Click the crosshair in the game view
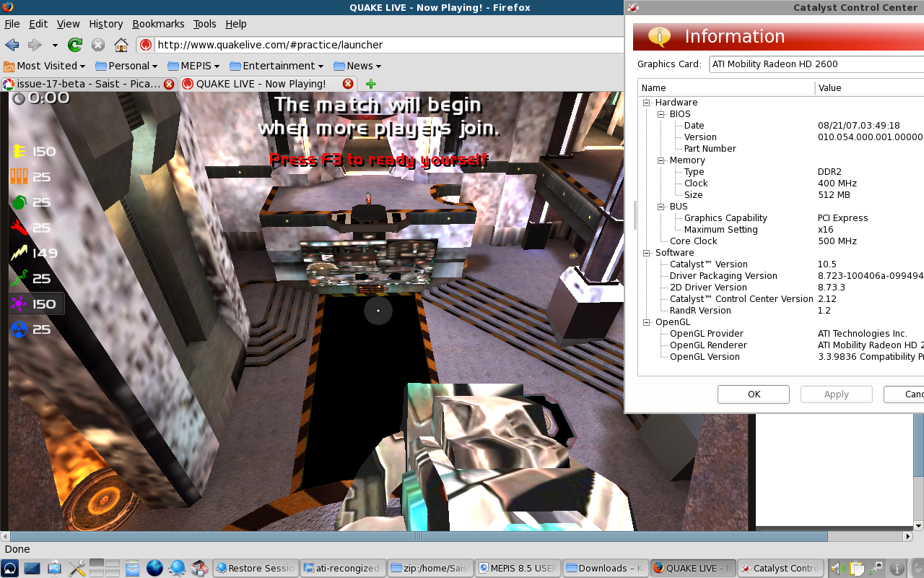 click(x=378, y=311)
